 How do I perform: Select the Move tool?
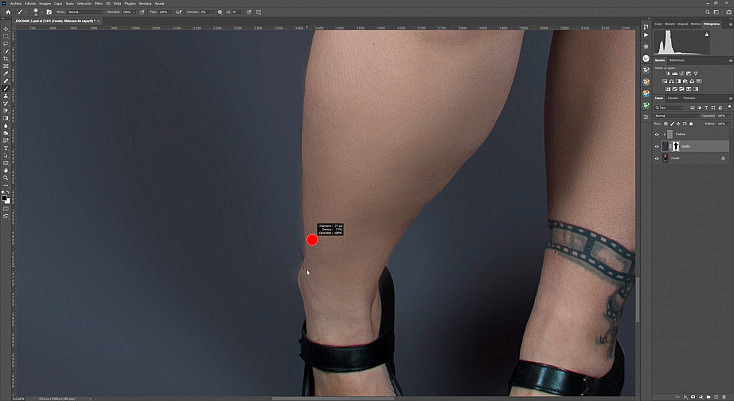click(6, 29)
